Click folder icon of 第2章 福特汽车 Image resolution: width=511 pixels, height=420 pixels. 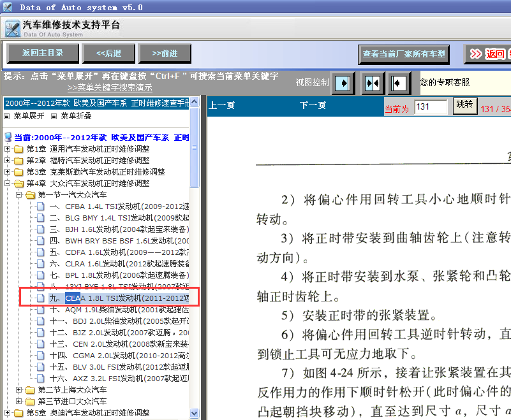[x=19, y=161]
